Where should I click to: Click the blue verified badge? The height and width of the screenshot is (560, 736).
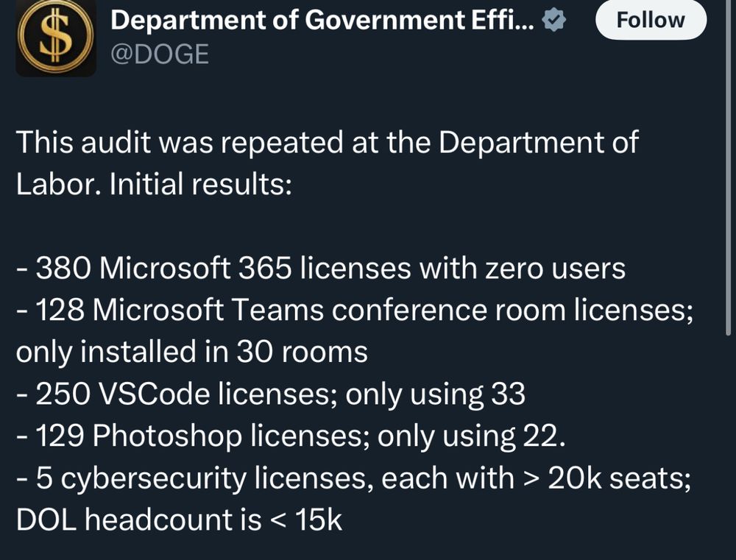pos(553,22)
